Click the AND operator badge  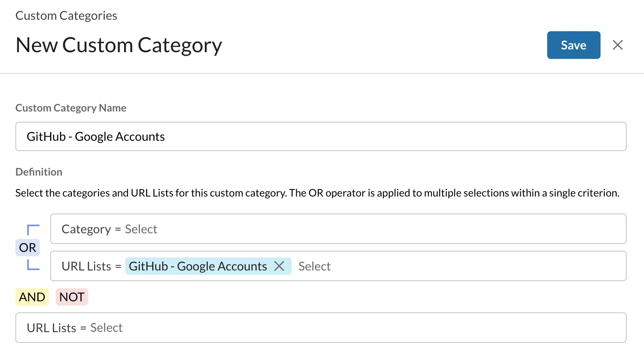32,297
